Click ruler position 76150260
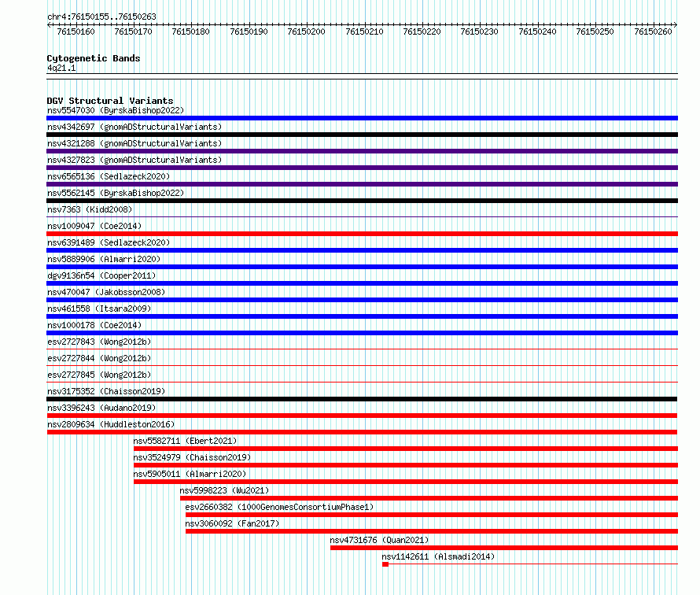This screenshot has height=595, width=700. click(653, 31)
